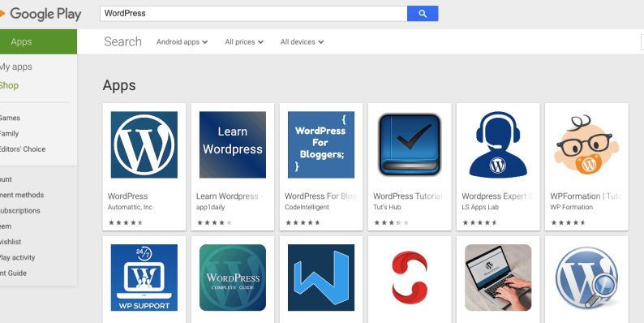
Task: Click star rating under WordPress Automattic app
Action: pyautogui.click(x=126, y=222)
